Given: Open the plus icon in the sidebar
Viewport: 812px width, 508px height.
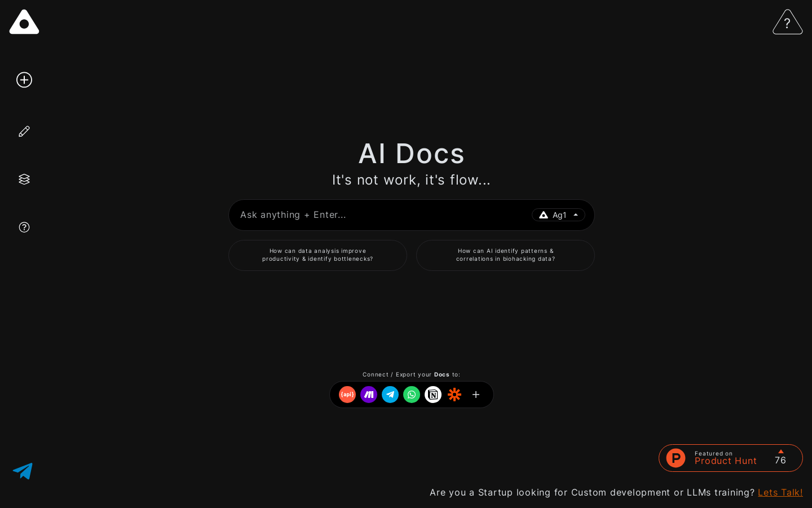Looking at the screenshot, I should (24, 80).
